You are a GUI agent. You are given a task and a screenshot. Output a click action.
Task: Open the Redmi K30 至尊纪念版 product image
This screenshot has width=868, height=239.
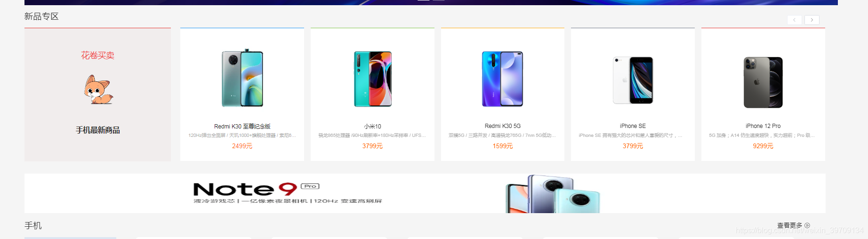click(242, 78)
